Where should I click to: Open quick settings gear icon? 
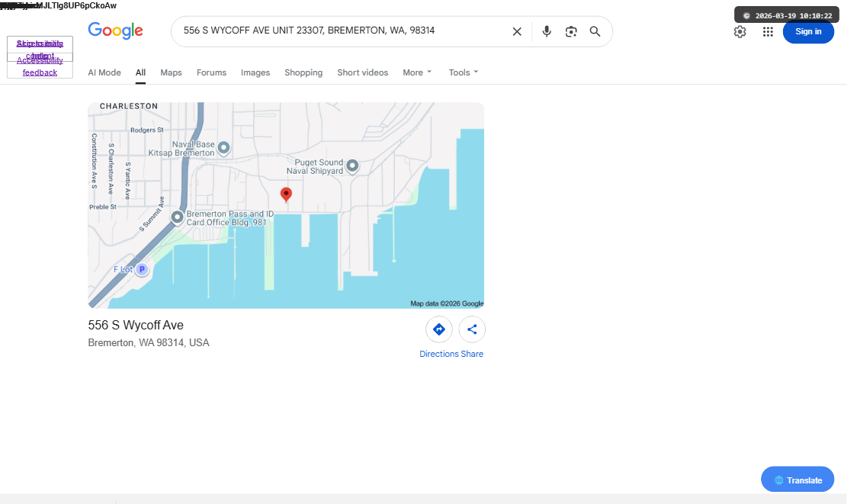click(740, 32)
